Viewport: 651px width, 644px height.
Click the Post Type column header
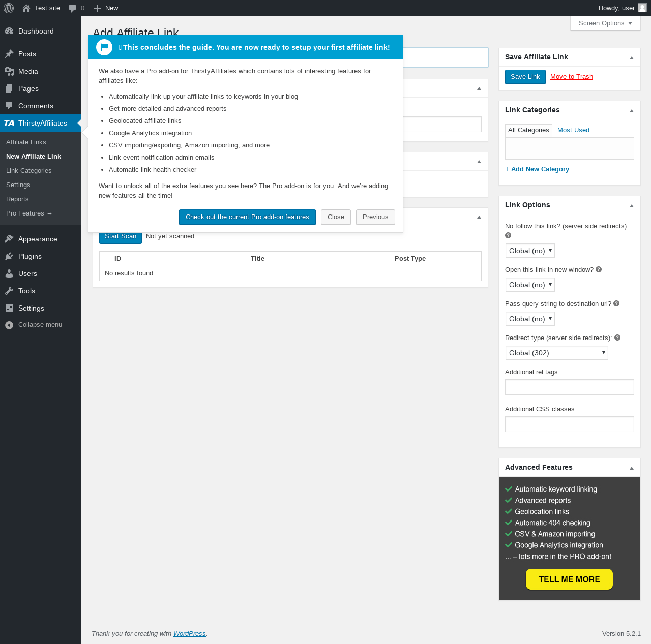point(410,259)
